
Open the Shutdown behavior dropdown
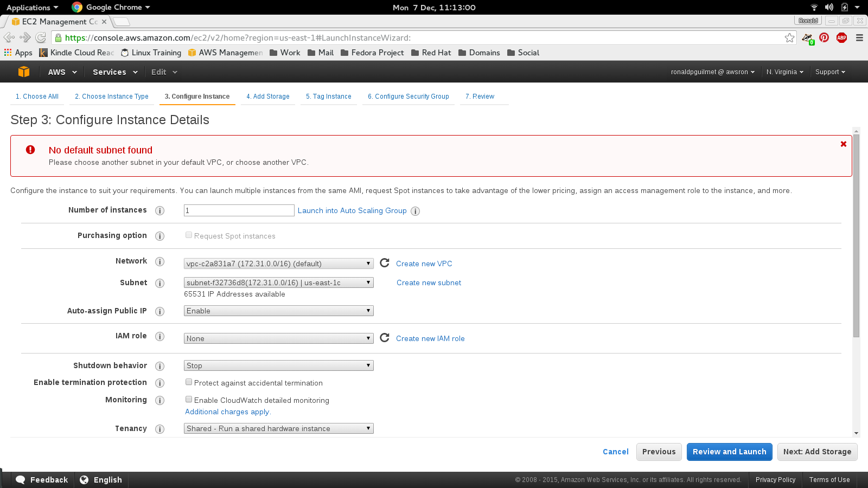tap(279, 365)
